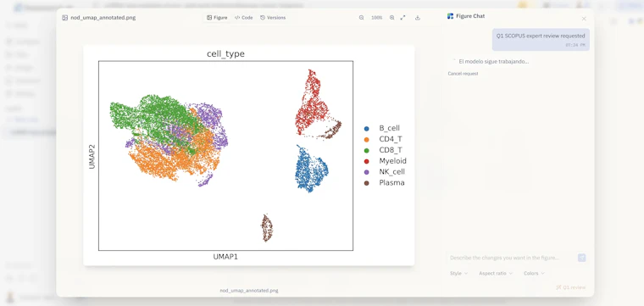Click the nod_umap_annotated.png filename in header
This screenshot has height=306, width=644.
click(x=103, y=18)
